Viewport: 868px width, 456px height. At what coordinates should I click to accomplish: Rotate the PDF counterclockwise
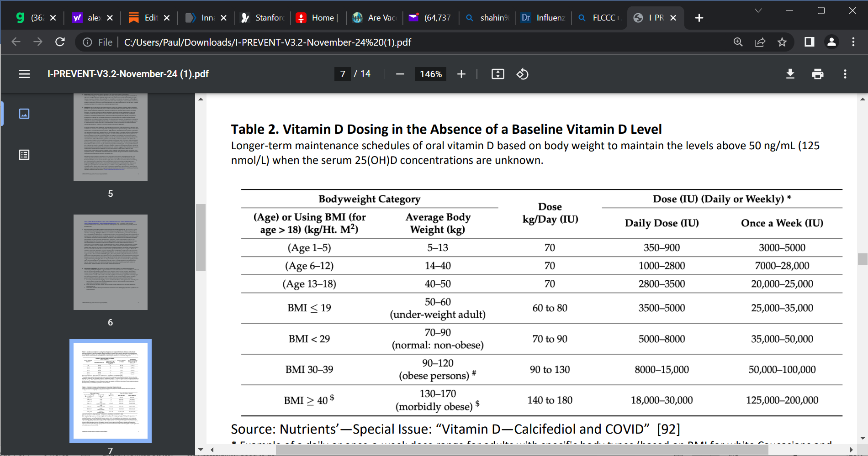point(523,74)
